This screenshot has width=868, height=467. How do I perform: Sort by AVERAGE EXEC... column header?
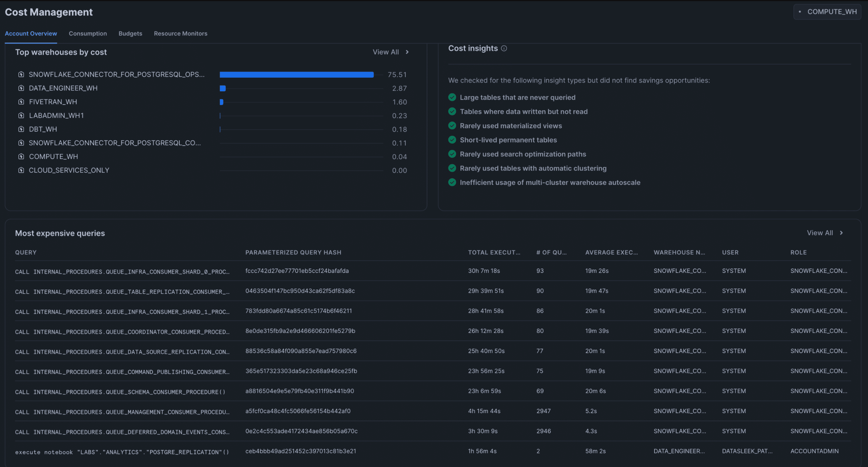pos(611,253)
